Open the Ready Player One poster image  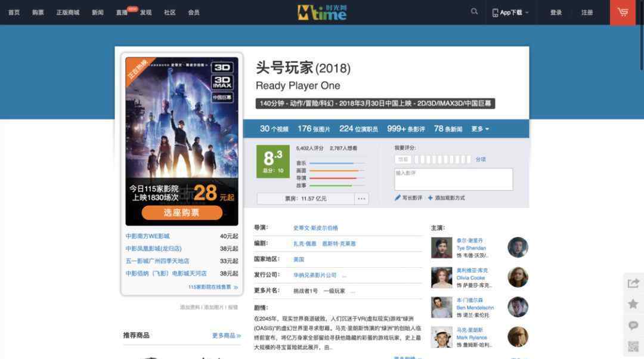(181, 117)
